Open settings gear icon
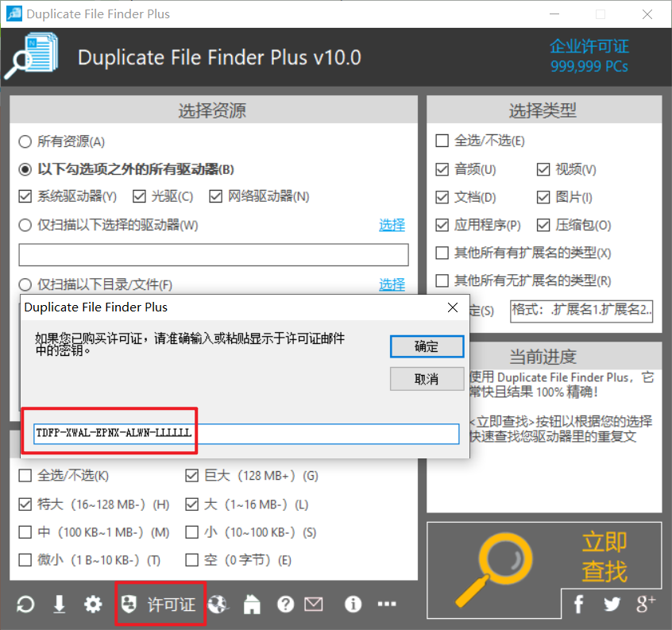 pyautogui.click(x=93, y=605)
